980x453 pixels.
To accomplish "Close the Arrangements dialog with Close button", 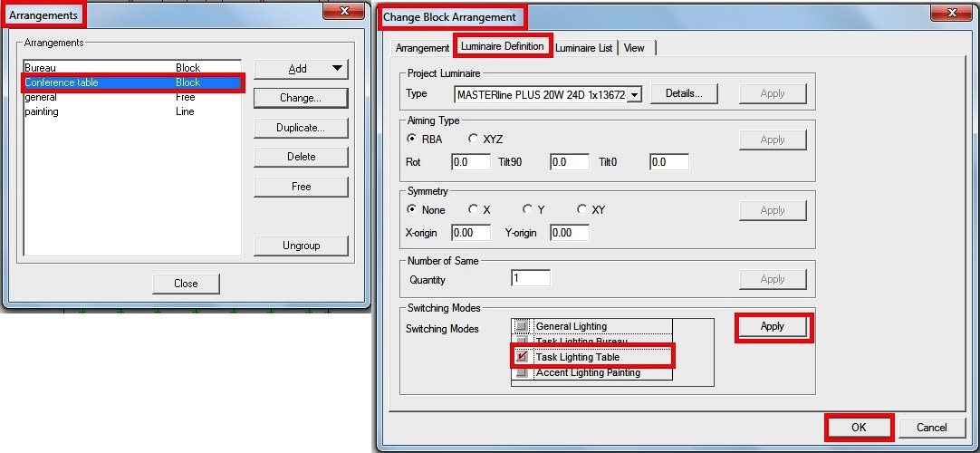I will 186,283.
